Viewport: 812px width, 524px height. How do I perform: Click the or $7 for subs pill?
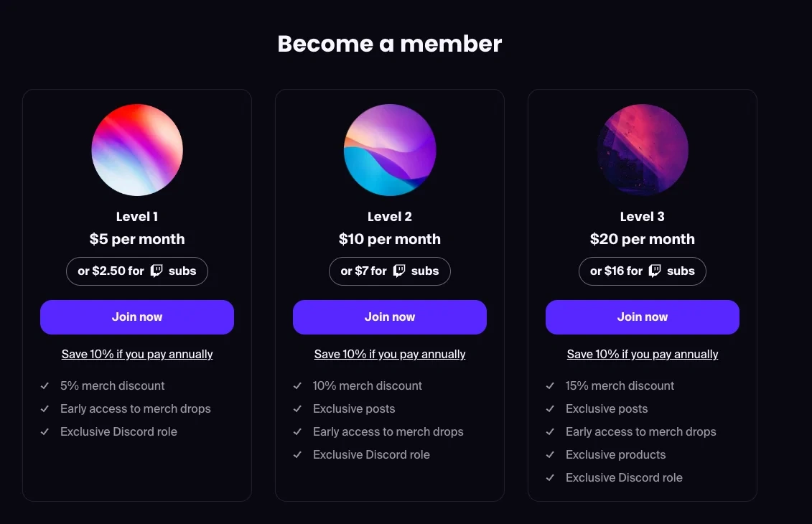click(389, 271)
